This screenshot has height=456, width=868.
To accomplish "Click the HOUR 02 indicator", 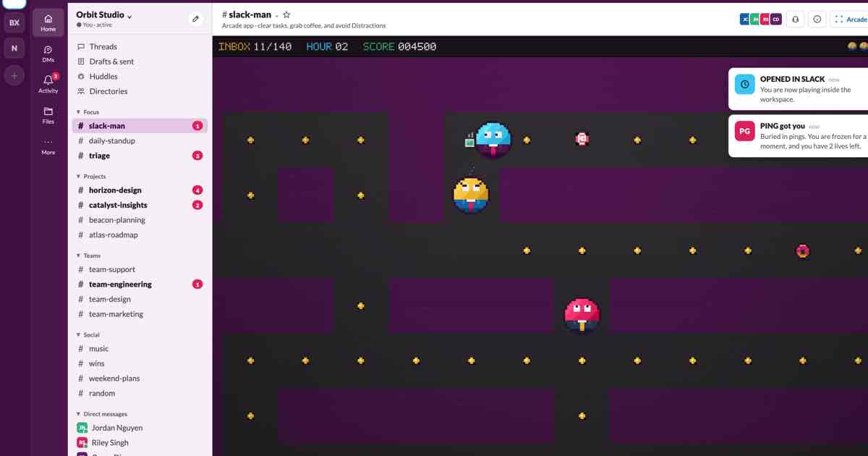I will click(x=327, y=46).
